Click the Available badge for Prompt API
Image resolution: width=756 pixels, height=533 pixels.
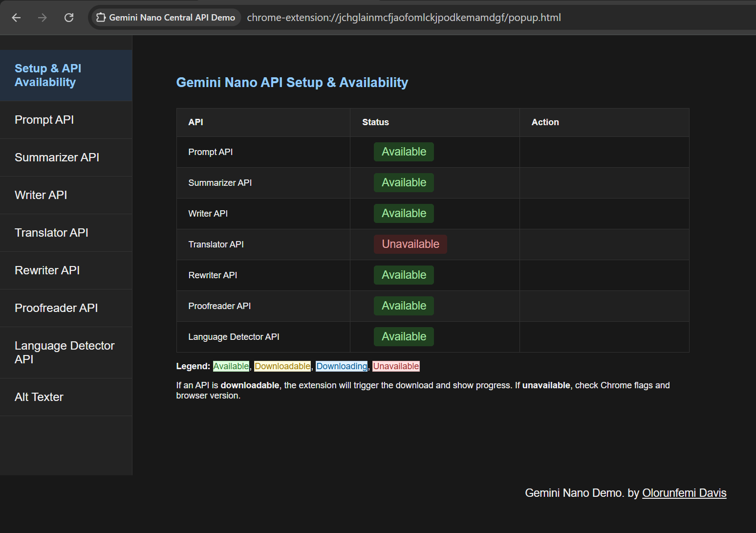(404, 152)
